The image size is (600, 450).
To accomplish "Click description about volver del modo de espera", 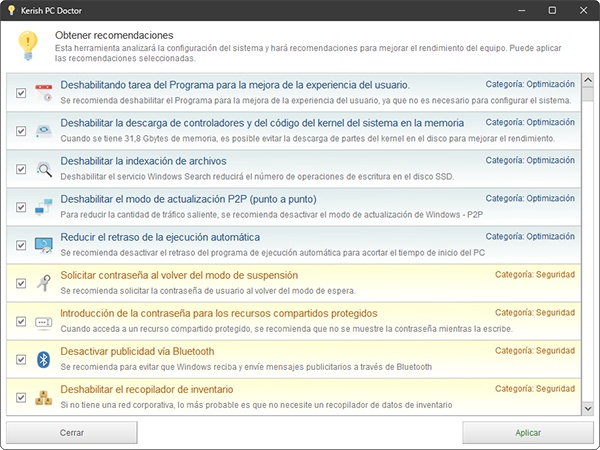I will [x=208, y=291].
